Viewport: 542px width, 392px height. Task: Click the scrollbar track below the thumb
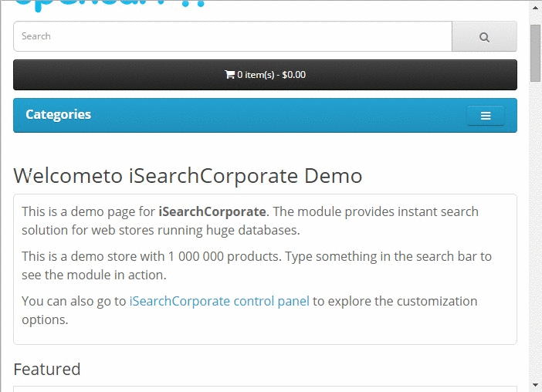[x=535, y=231]
